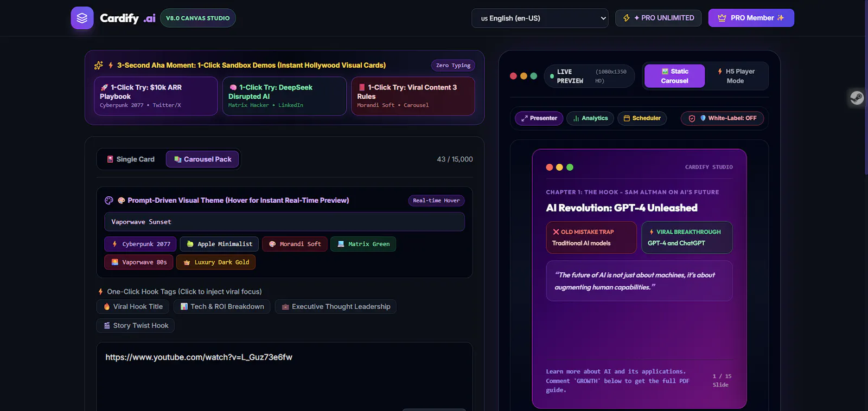Click the image icon on Static Carousel tab
The image size is (868, 411).
pos(665,71)
